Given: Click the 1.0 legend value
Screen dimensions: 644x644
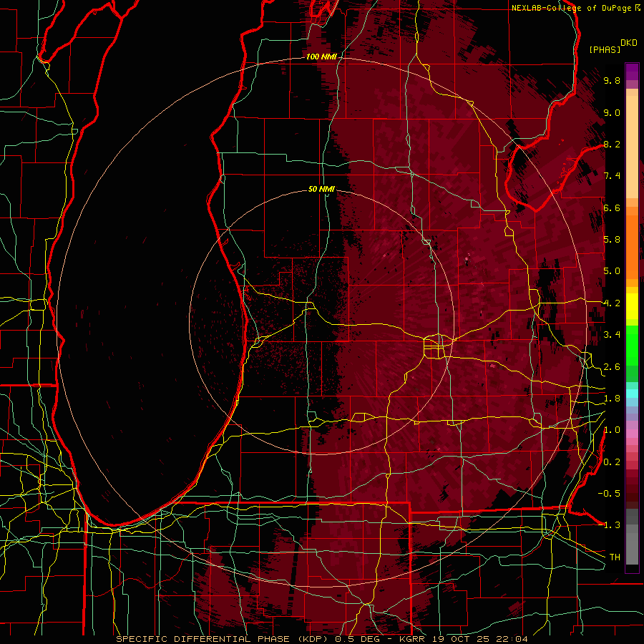Looking at the screenshot, I should (x=612, y=430).
